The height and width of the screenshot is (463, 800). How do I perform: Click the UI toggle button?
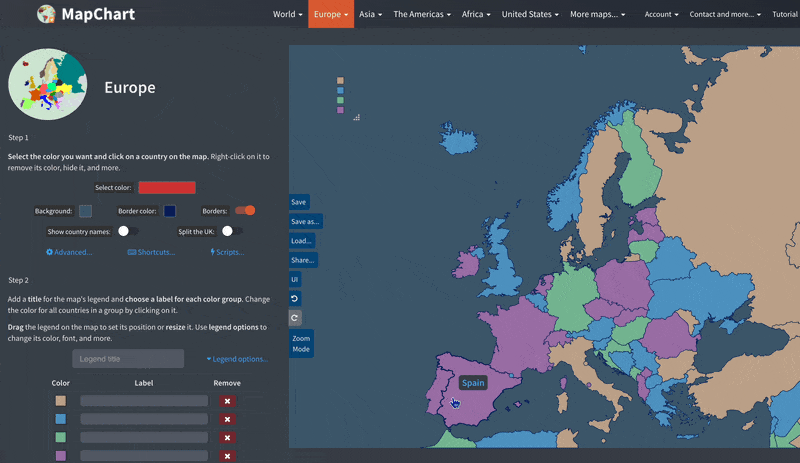pos(294,279)
